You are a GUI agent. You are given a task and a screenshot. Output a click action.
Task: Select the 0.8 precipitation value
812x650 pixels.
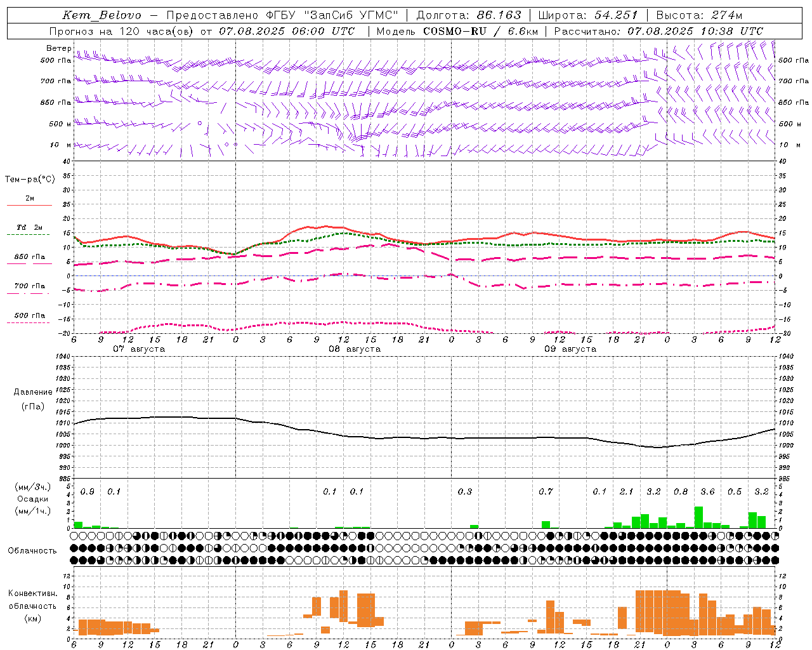tap(681, 492)
